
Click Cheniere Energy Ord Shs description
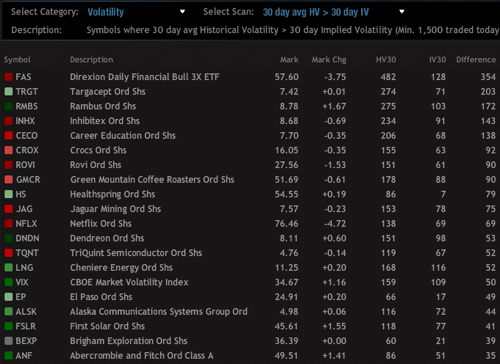click(x=121, y=268)
